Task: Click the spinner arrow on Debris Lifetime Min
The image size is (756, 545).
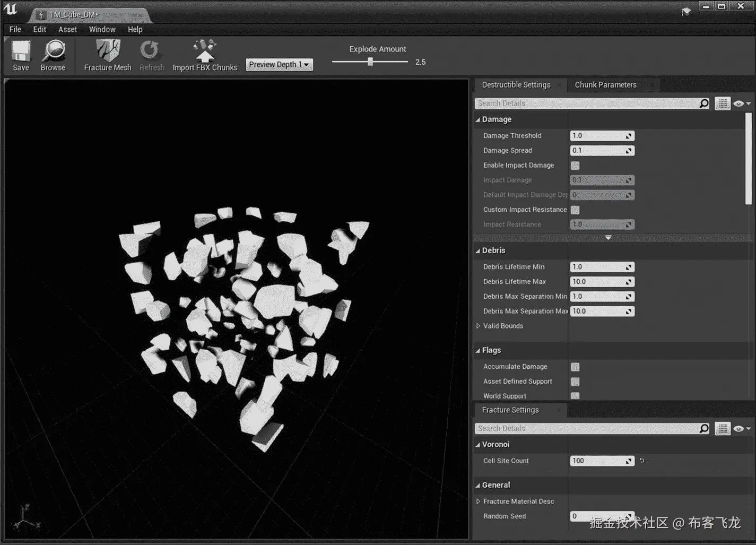Action: (629, 267)
